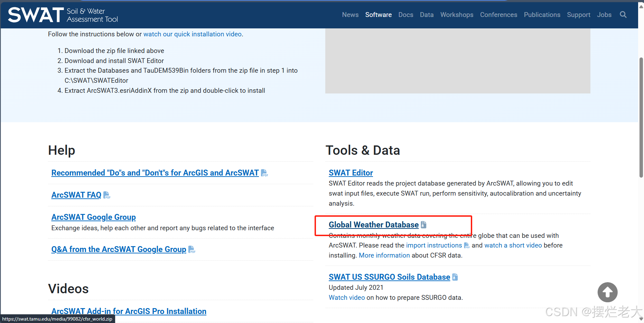
Task: Click the SWAT logo in header
Action: tap(63, 15)
